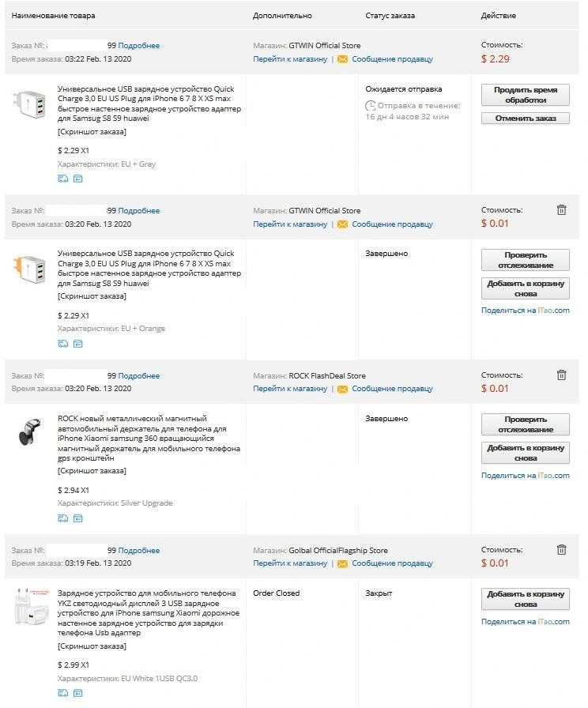588x708 pixels.
Task: Open gray USB charger product thumbnail
Action: (x=30, y=104)
